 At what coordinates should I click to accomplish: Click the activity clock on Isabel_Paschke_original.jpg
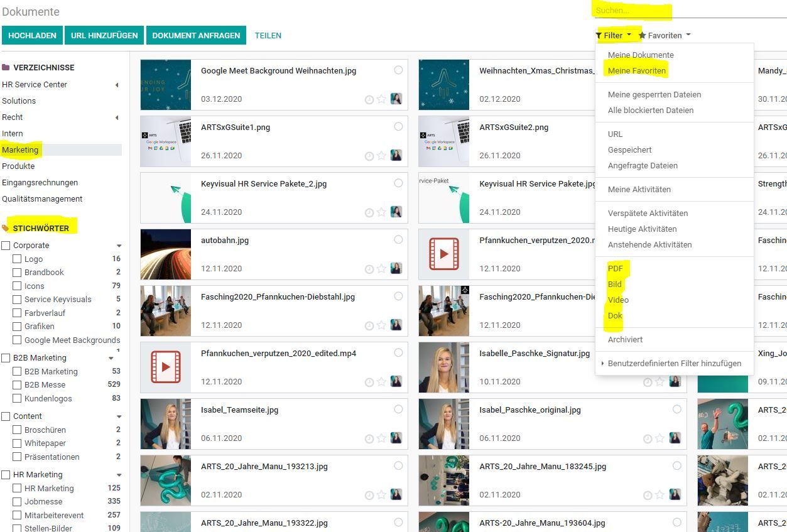coord(648,438)
